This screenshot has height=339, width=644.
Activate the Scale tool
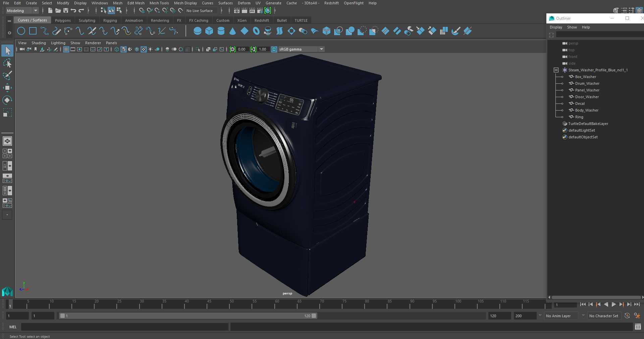(7, 113)
